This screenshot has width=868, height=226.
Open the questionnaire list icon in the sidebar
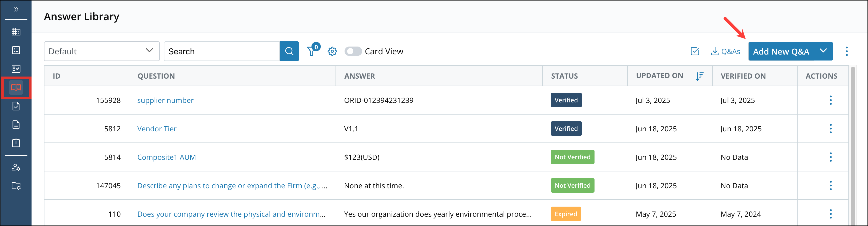16,50
